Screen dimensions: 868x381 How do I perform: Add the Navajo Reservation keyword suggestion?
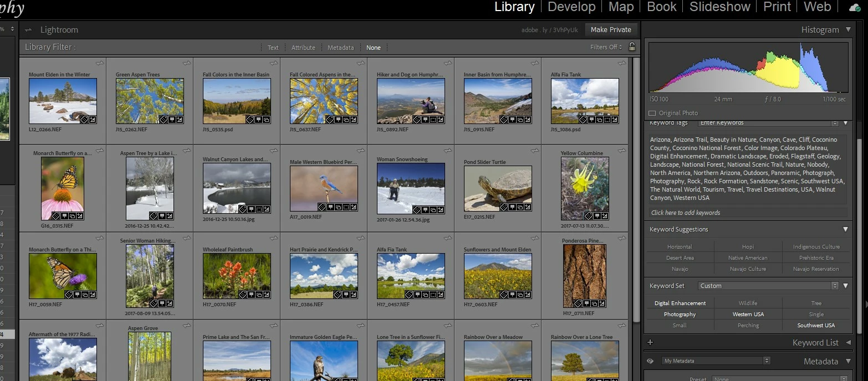[x=816, y=269]
